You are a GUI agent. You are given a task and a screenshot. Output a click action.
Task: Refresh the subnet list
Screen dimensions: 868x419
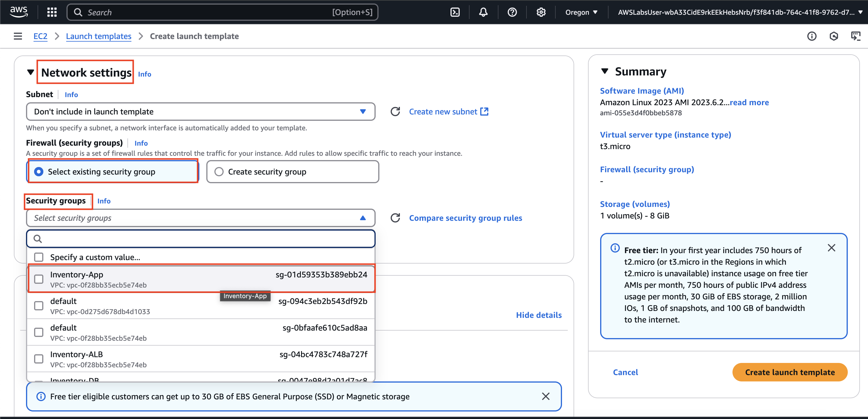click(x=395, y=112)
